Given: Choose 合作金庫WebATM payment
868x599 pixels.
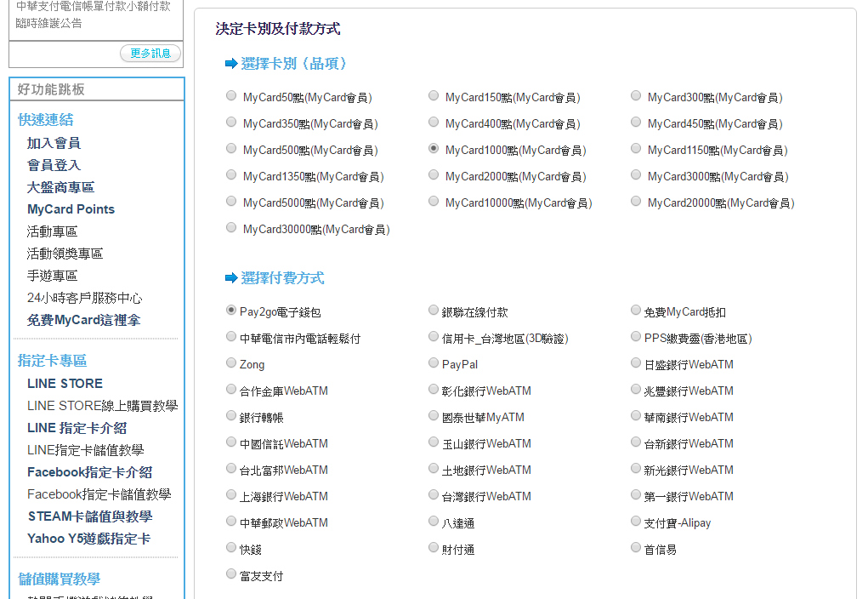Looking at the screenshot, I should [x=231, y=389].
